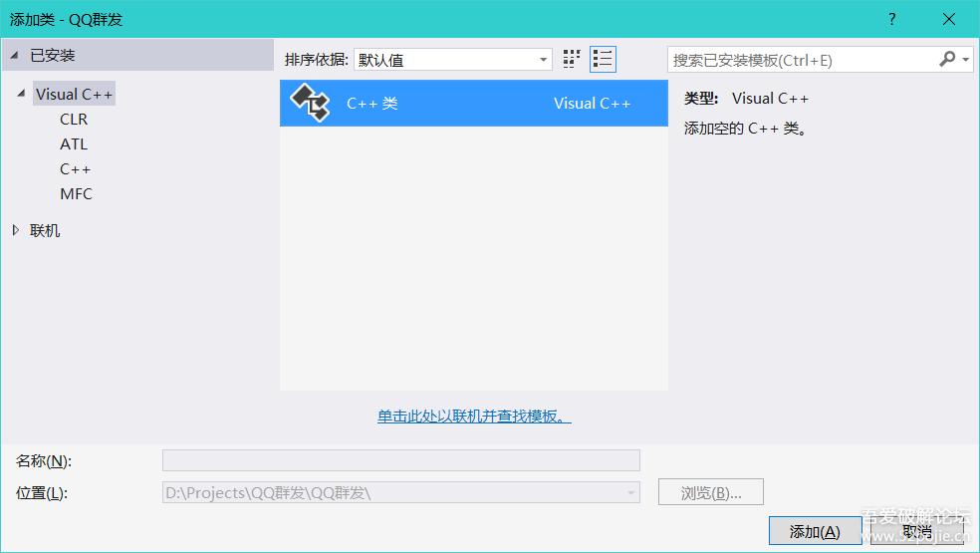Open link 单击此处以联机并查找模板
The height and width of the screenshot is (553, 980).
click(474, 415)
